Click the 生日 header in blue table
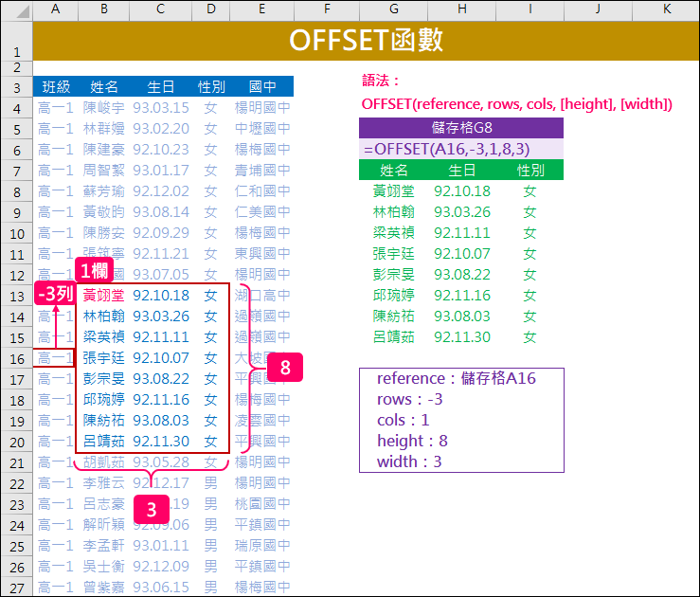The image size is (700, 597). point(161,86)
